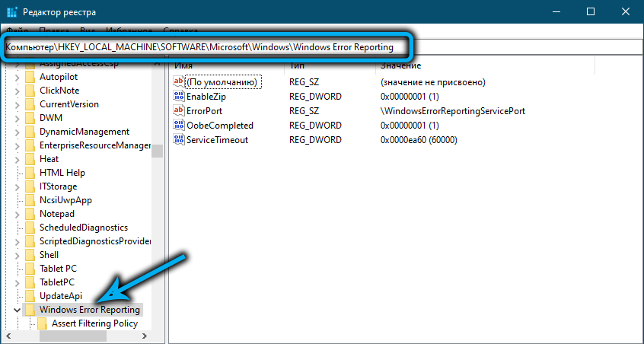Viewport: 644px width, 344px height.
Task: Expand the Shell registry key
Action: coord(17,255)
